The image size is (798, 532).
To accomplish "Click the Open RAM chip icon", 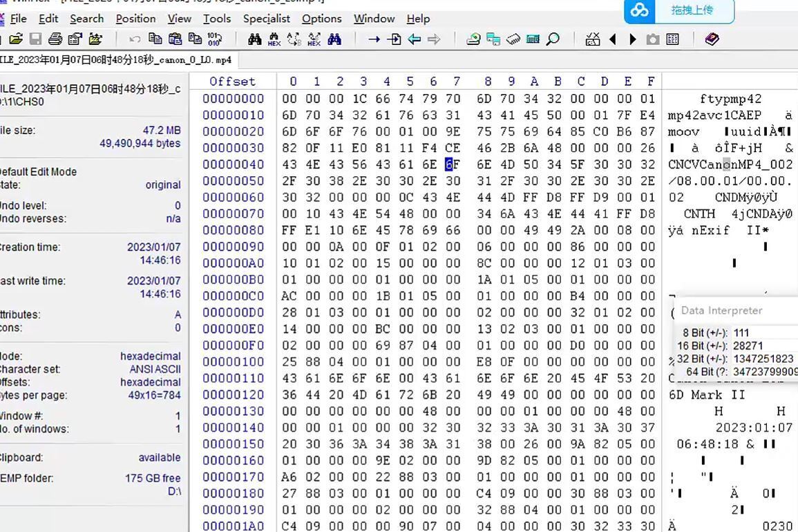I will (513, 39).
